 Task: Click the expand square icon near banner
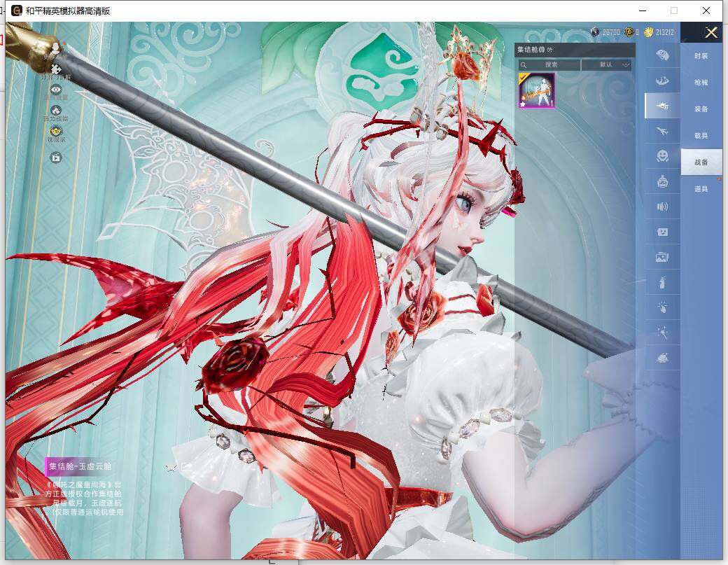(x=185, y=466)
